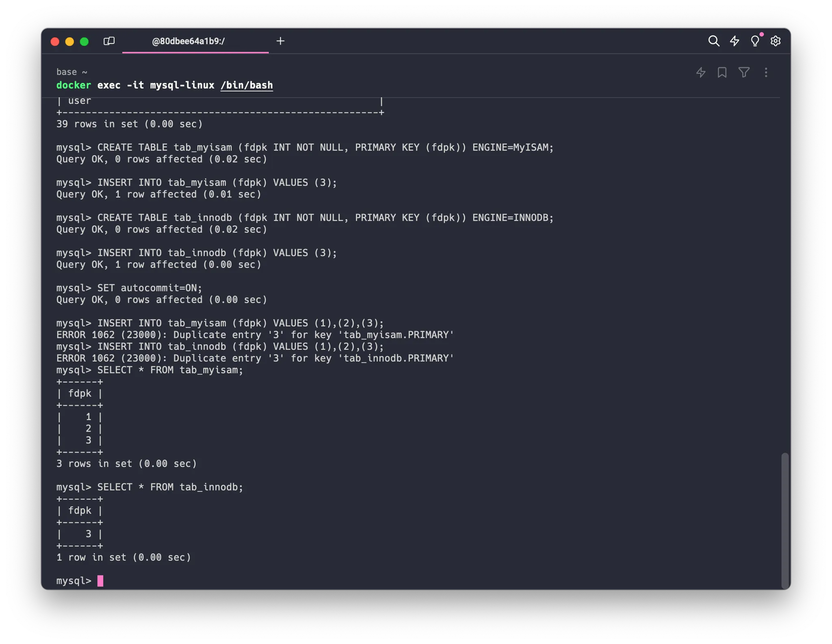Click the tab_myisam duplicate entry error line
The width and height of the screenshot is (832, 644).
tap(255, 335)
